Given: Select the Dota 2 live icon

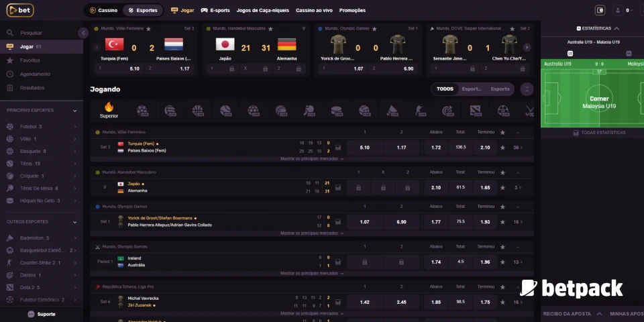Looking at the screenshot, I should tap(476, 111).
